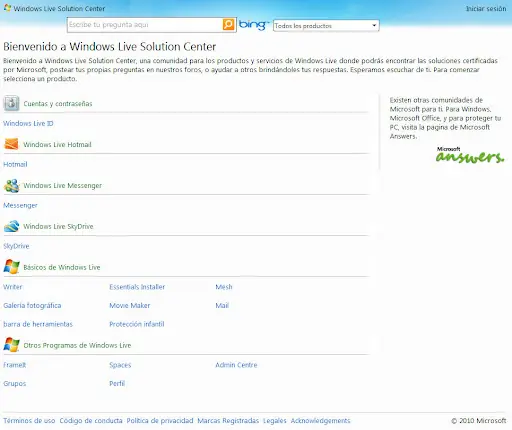512x430 pixels.
Task: Open the Hotmail forum link
Action: point(15,164)
